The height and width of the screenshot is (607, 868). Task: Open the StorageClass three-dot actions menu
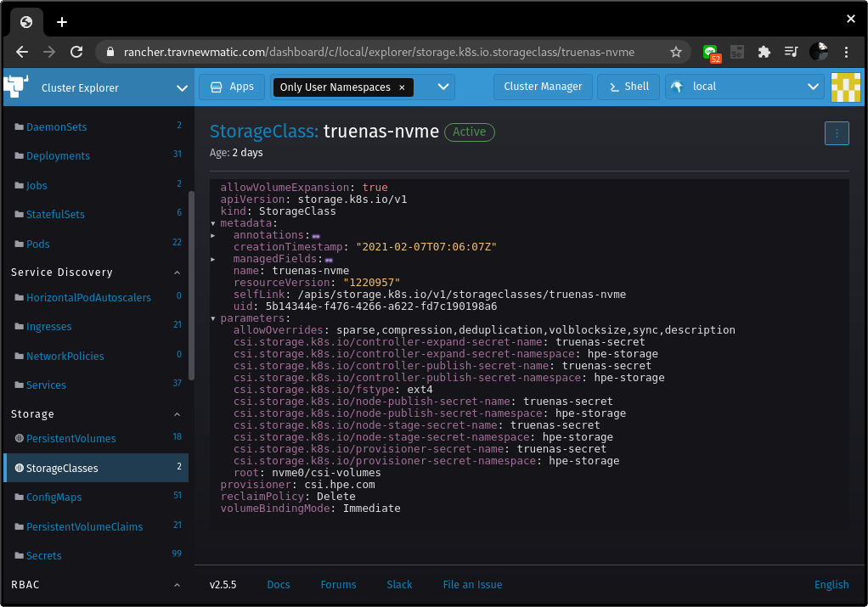pyautogui.click(x=837, y=133)
